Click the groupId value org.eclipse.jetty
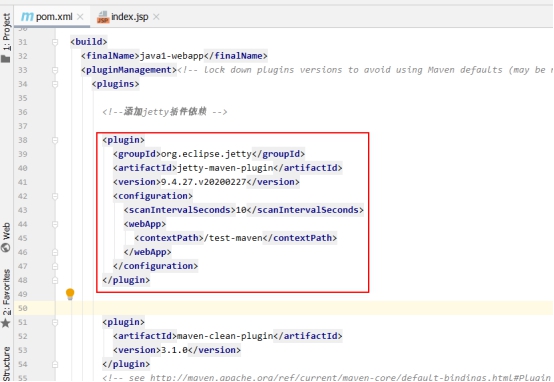This screenshot has width=554, height=382. (206, 154)
